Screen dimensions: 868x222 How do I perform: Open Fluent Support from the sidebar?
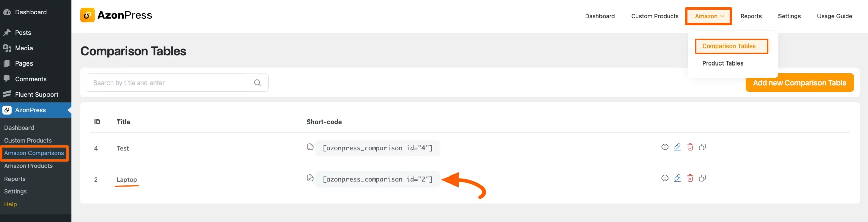36,94
